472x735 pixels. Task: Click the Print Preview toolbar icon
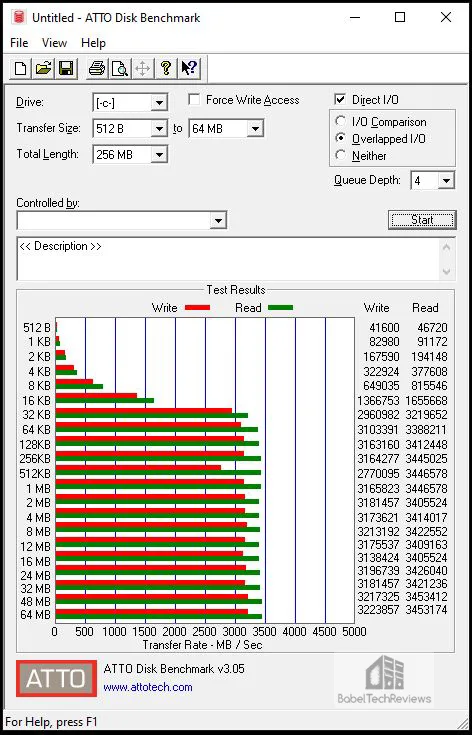click(x=120, y=69)
